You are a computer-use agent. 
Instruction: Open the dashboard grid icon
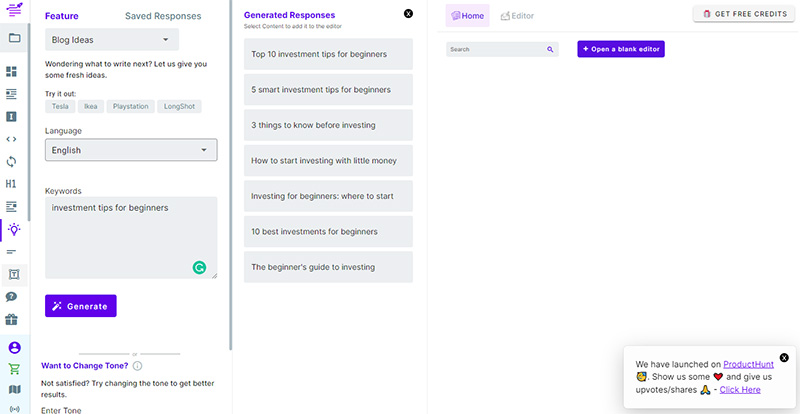11,71
